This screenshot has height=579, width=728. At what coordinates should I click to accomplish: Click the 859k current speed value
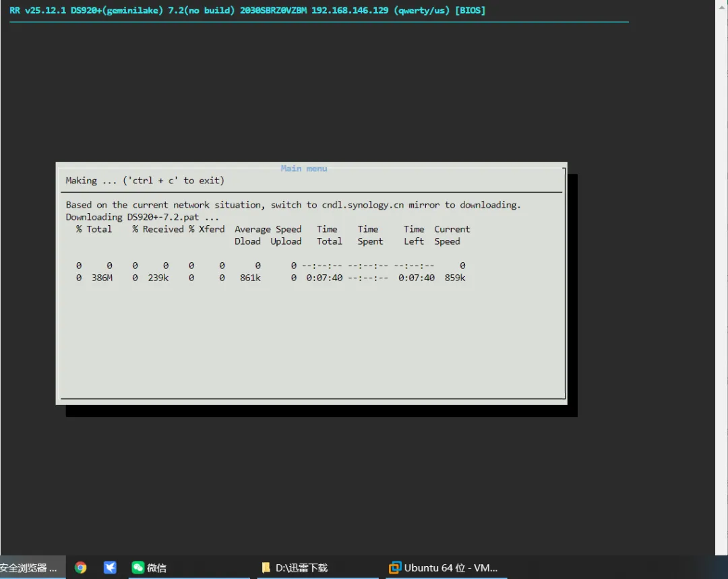[x=455, y=278]
